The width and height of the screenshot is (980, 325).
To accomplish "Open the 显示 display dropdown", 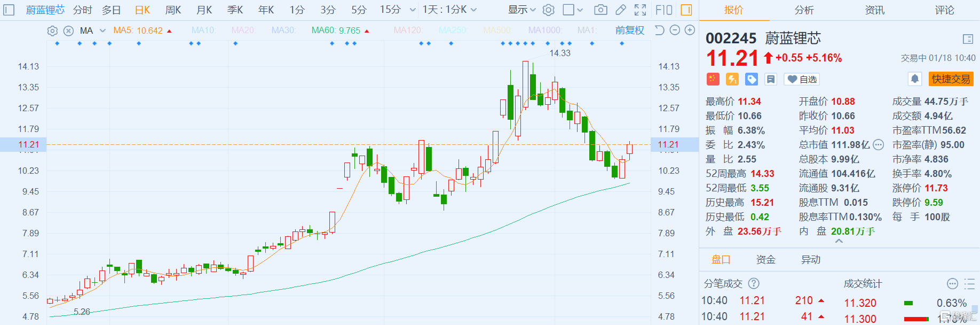I will click(x=522, y=10).
